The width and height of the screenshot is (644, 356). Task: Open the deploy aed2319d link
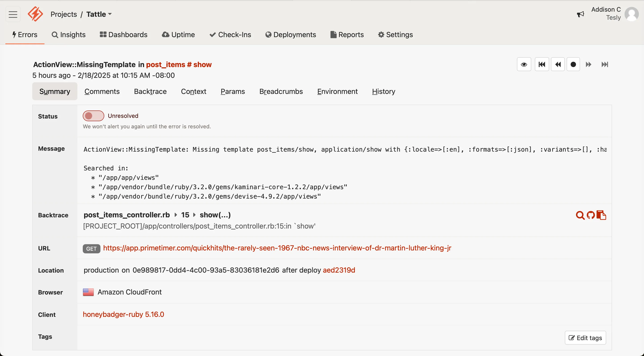click(x=339, y=270)
